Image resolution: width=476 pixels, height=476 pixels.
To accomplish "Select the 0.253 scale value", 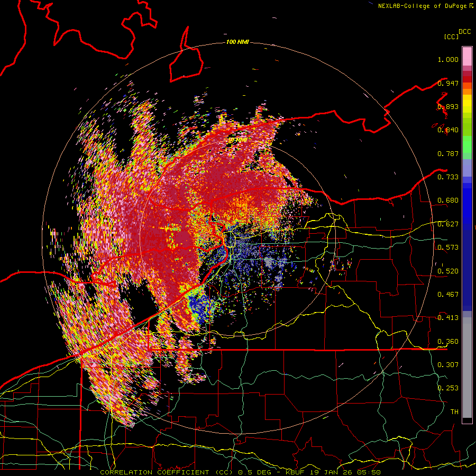I will 448,388.
